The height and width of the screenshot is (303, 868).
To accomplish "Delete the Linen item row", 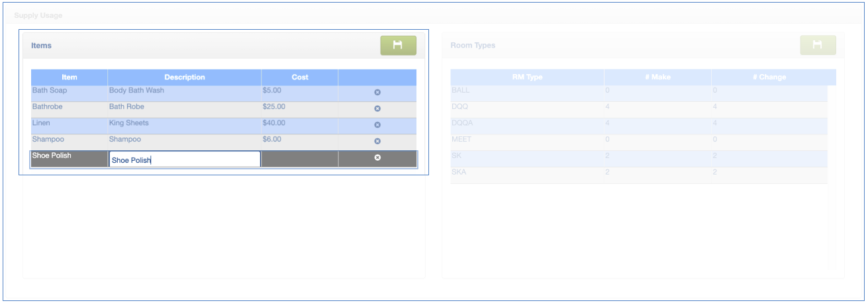I will tap(377, 125).
